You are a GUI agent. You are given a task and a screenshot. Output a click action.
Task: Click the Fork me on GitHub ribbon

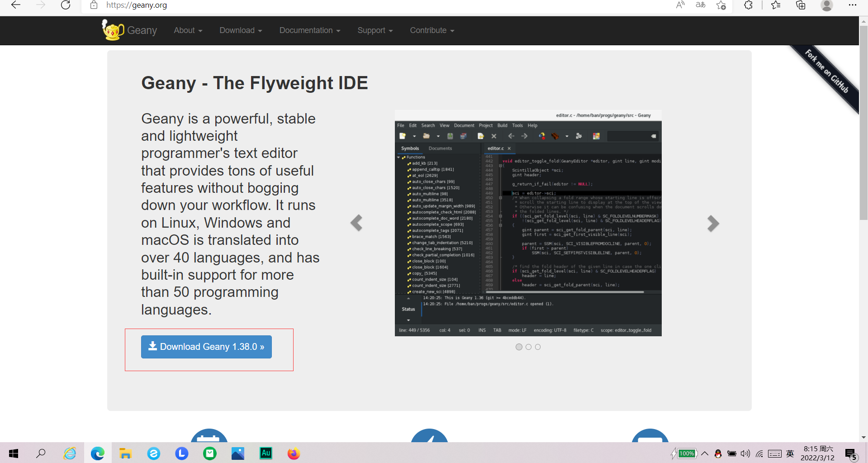coord(827,71)
